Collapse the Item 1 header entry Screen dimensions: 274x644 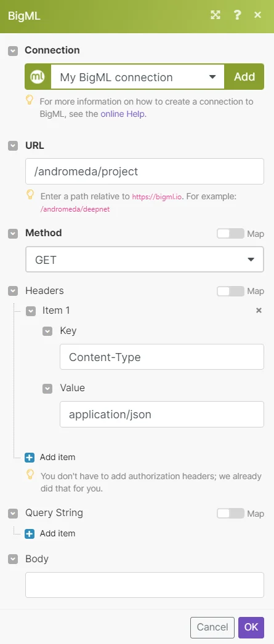[31, 311]
